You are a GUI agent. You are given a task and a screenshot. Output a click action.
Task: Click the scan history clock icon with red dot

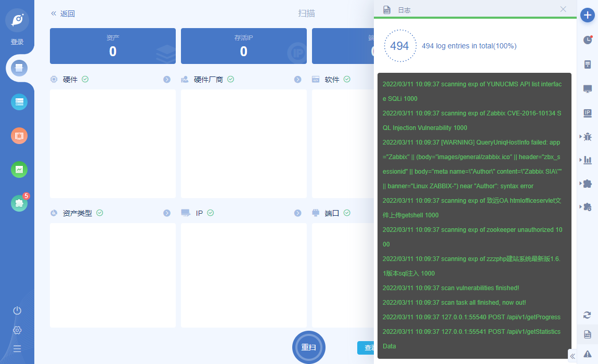pos(588,40)
